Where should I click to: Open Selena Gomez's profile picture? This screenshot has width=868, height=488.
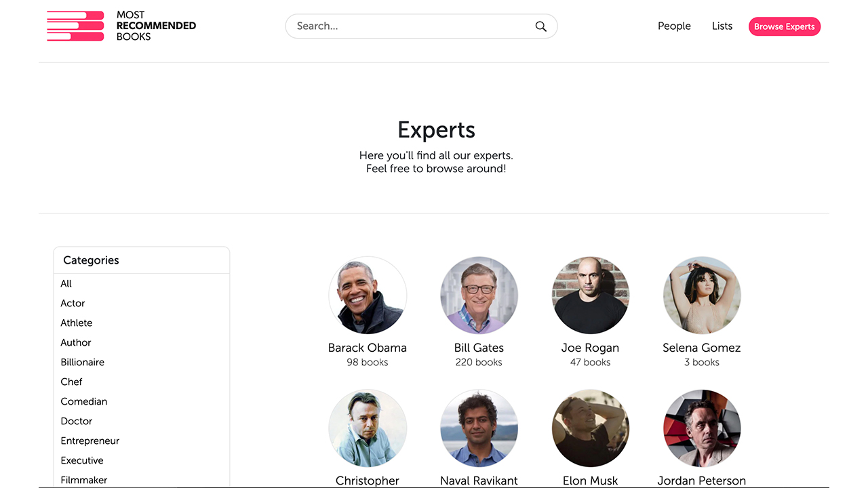702,296
